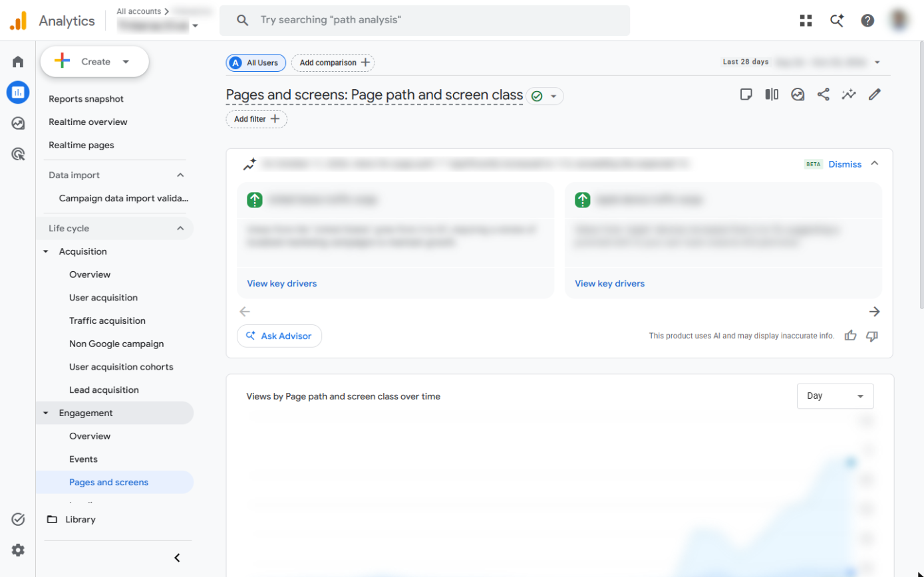
Task: Open the Events report
Action: pyautogui.click(x=83, y=459)
